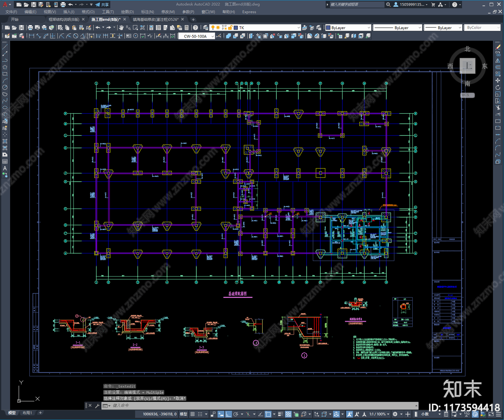Screen dimensions: 504x420
Task: Click the ByLayer color swatch square
Action: pyautogui.click(x=328, y=28)
